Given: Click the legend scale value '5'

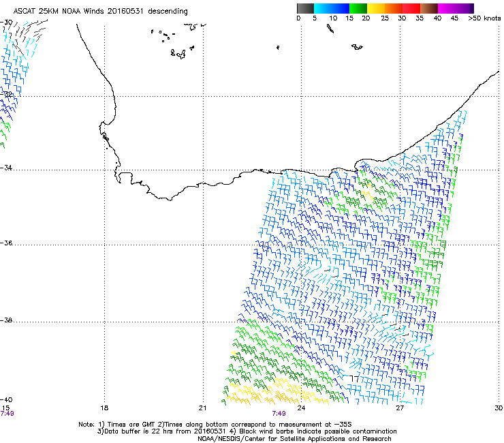Looking at the screenshot, I should 315,18.
